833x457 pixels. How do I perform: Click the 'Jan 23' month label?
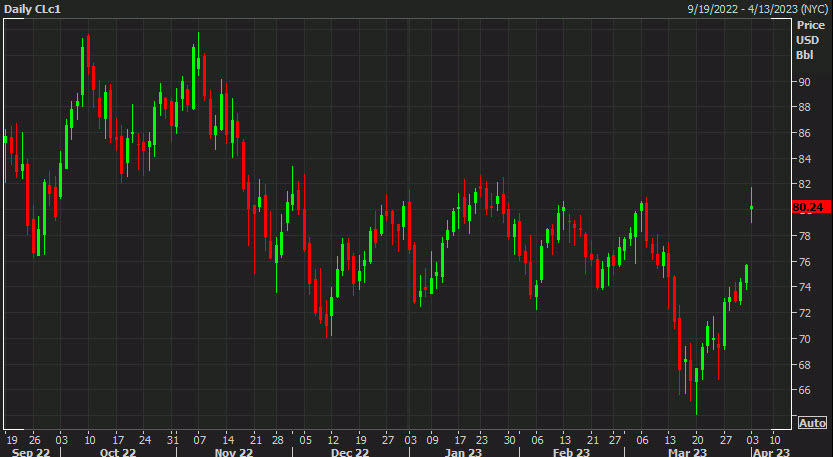coord(463,452)
